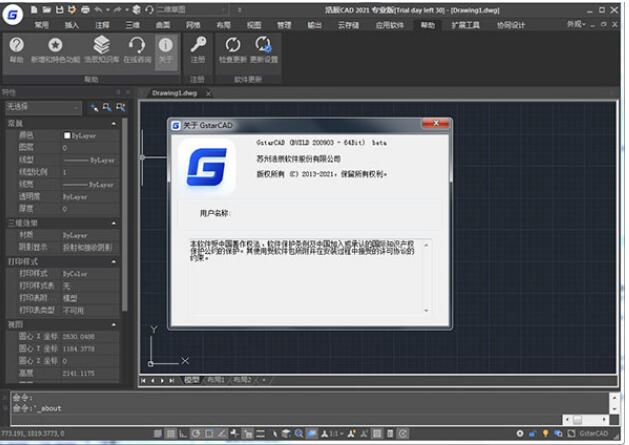Click the Check for Updates ribbon button
The height and width of the screenshot is (445, 629).
(x=233, y=50)
